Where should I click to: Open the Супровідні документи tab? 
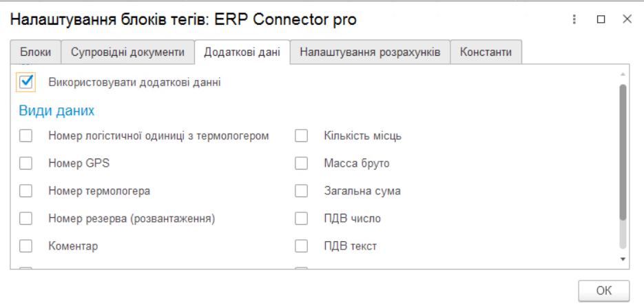(127, 52)
